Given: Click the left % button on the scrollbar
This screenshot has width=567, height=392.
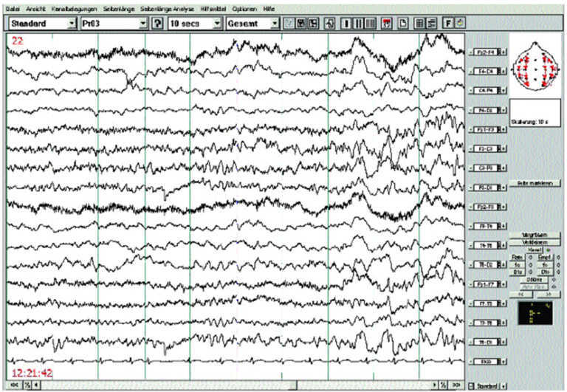Looking at the screenshot, I should click(27, 385).
